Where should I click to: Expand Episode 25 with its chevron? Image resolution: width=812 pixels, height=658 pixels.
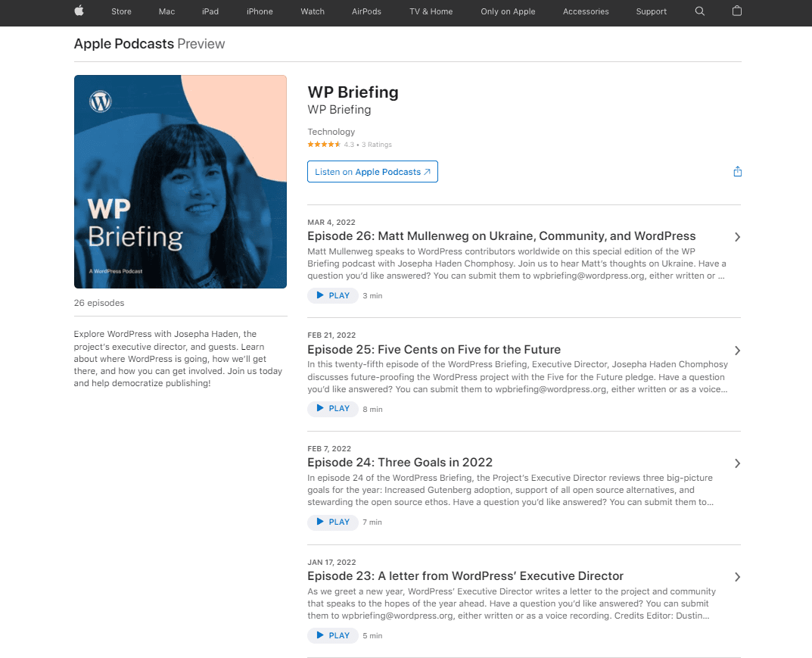pyautogui.click(x=736, y=350)
